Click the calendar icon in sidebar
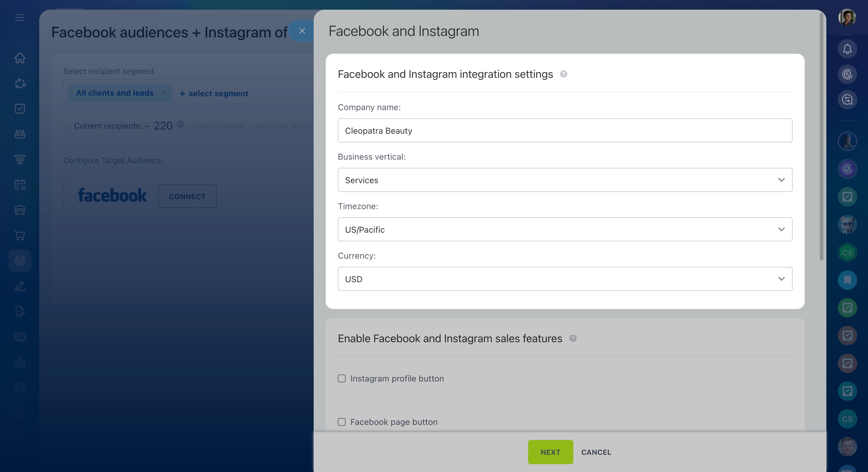 20,184
